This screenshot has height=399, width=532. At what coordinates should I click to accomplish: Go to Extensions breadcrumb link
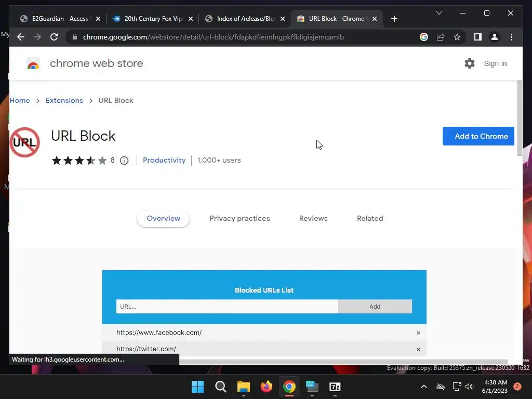pos(64,100)
